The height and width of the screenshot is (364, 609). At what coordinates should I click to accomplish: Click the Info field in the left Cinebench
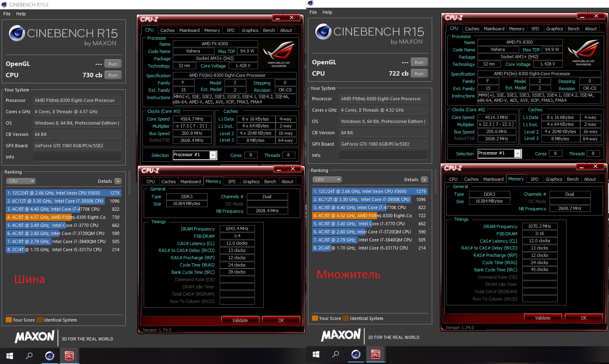tap(77, 157)
